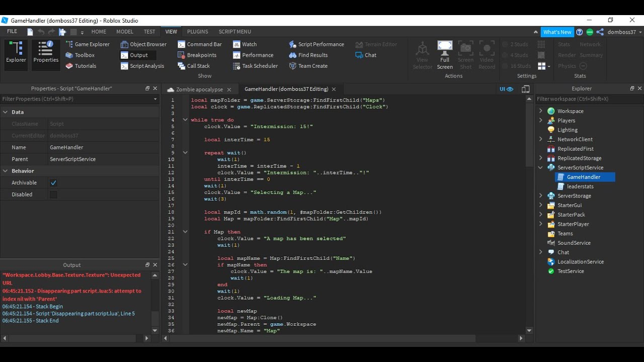Open Find Results window
Viewport: 644px width, 362px height.
(x=308, y=55)
